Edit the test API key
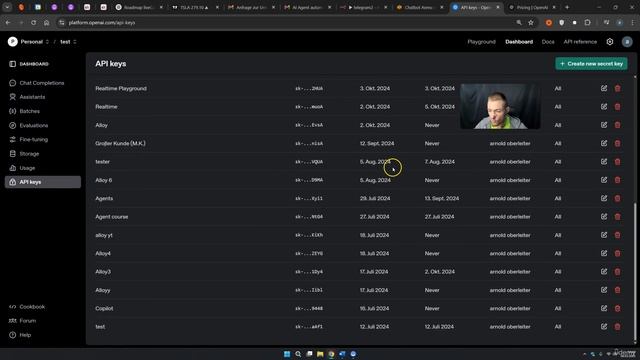 (604, 327)
